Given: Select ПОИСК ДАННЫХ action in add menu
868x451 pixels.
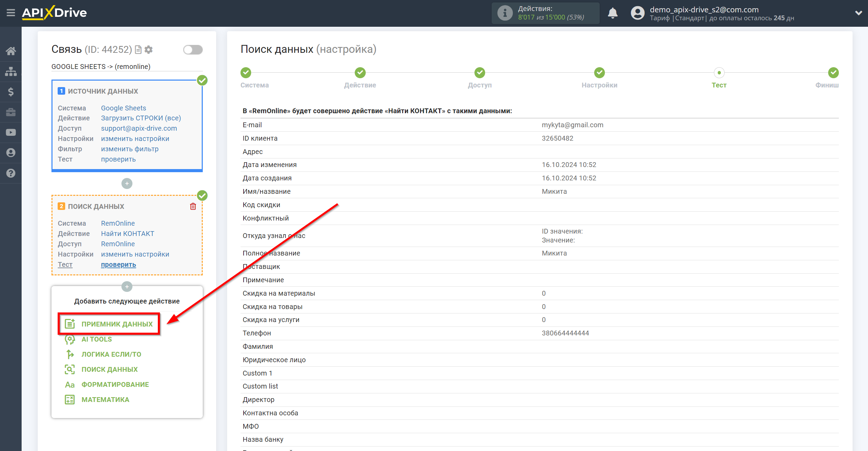Looking at the screenshot, I should coord(109,369).
